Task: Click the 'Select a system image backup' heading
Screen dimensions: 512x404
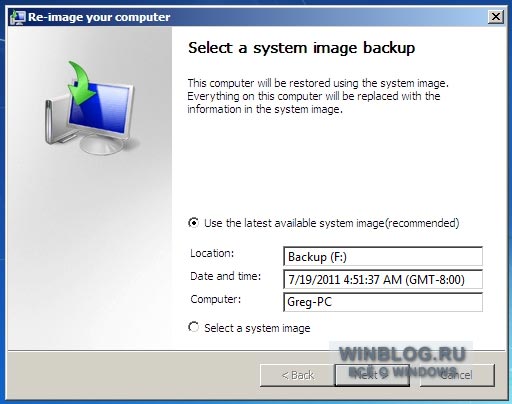Action: tap(301, 48)
